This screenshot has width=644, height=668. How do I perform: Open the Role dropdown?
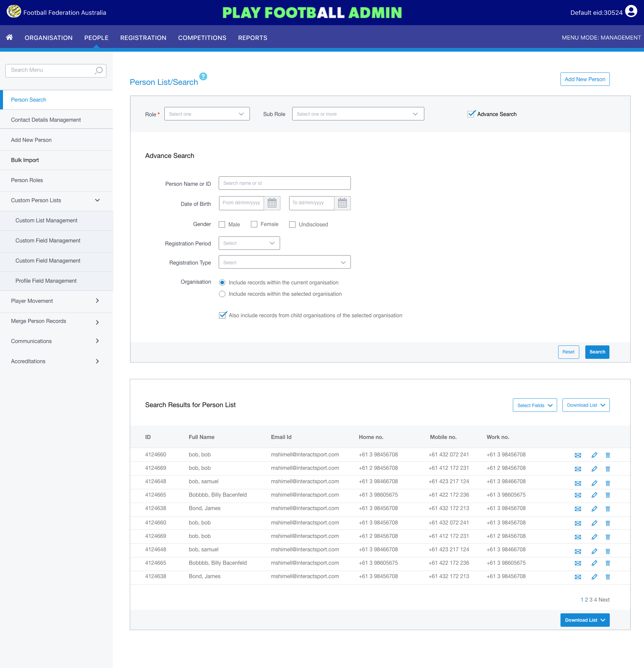pos(207,114)
